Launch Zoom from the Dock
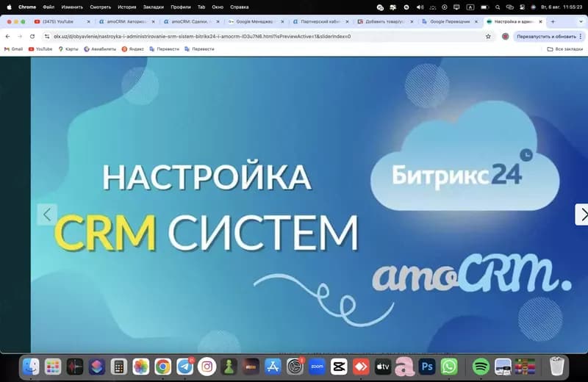 click(317, 367)
